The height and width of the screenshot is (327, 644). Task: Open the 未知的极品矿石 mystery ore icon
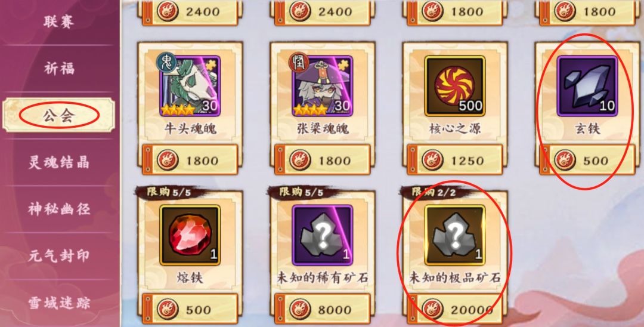click(454, 235)
